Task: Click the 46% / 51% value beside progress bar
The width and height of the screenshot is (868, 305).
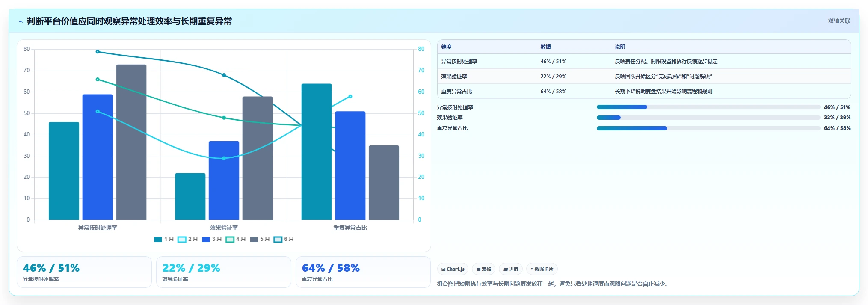Action: 837,107
